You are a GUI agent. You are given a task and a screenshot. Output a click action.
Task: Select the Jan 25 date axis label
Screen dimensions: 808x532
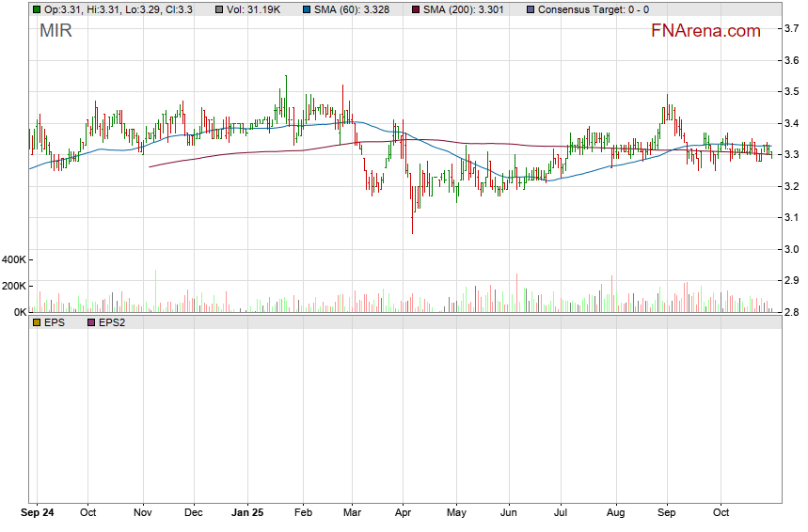pyautogui.click(x=249, y=513)
